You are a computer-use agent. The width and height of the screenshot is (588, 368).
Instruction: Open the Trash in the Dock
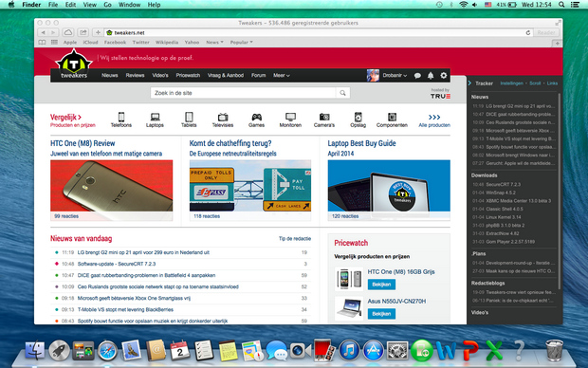coord(554,350)
